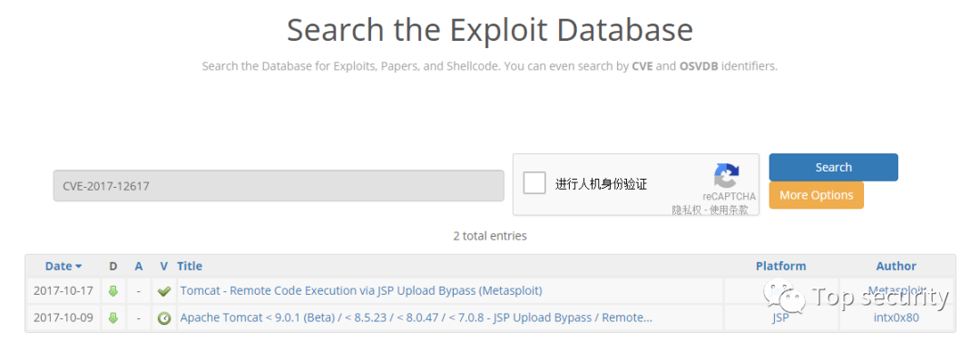Click the pending verification clock icon

point(163,318)
